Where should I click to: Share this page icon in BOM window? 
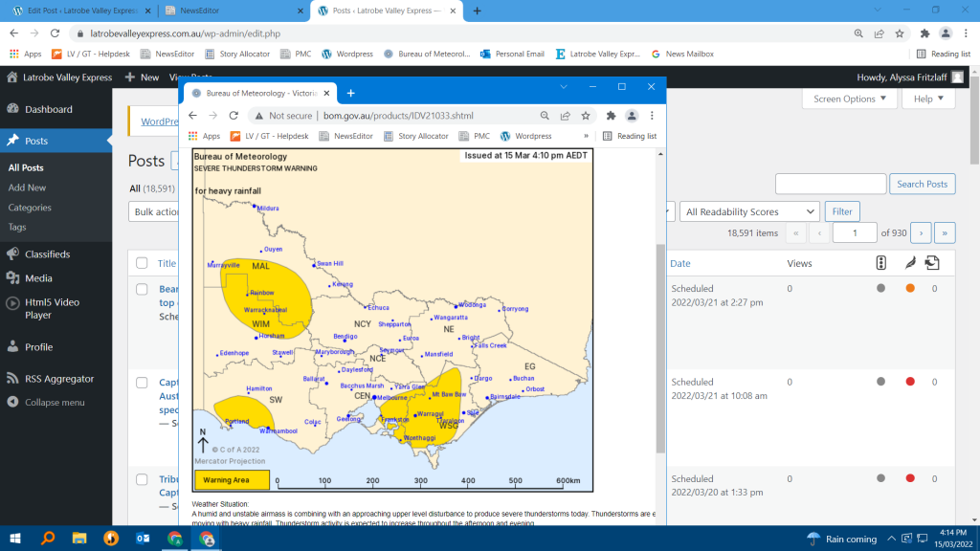[565, 116]
